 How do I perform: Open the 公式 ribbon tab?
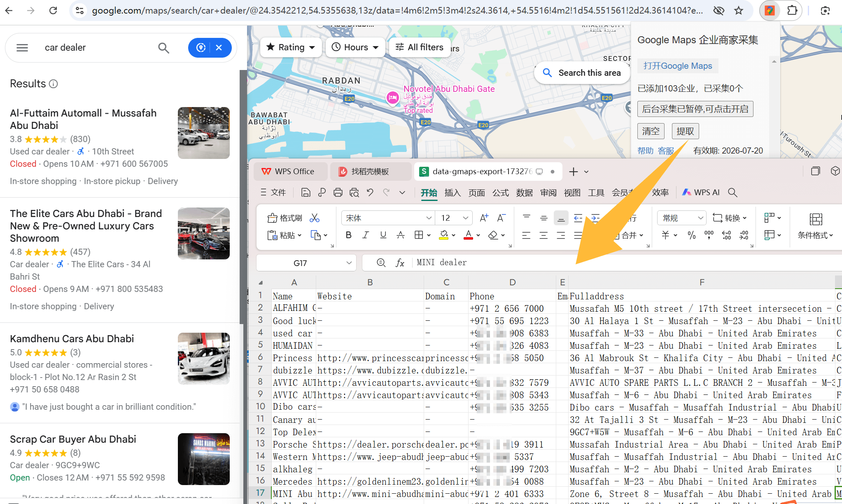click(x=501, y=193)
